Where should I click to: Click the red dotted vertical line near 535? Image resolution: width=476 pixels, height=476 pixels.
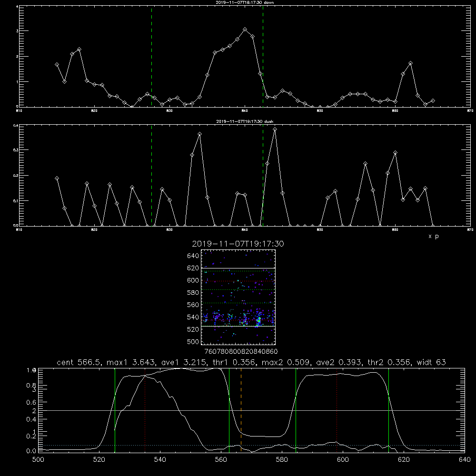point(145,410)
